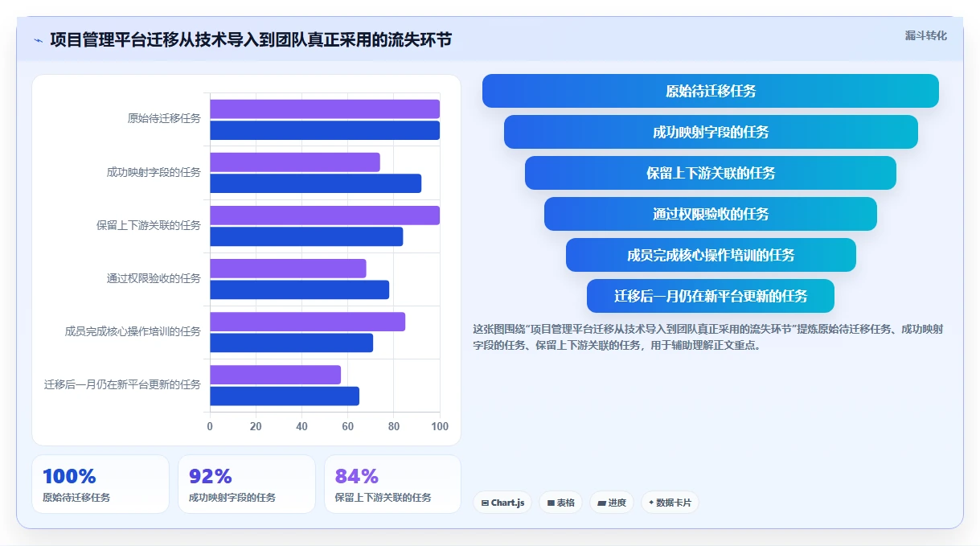Screen dimensions: 980x546
Task: Click the lightning icon beside the page title
Action: (x=38, y=40)
